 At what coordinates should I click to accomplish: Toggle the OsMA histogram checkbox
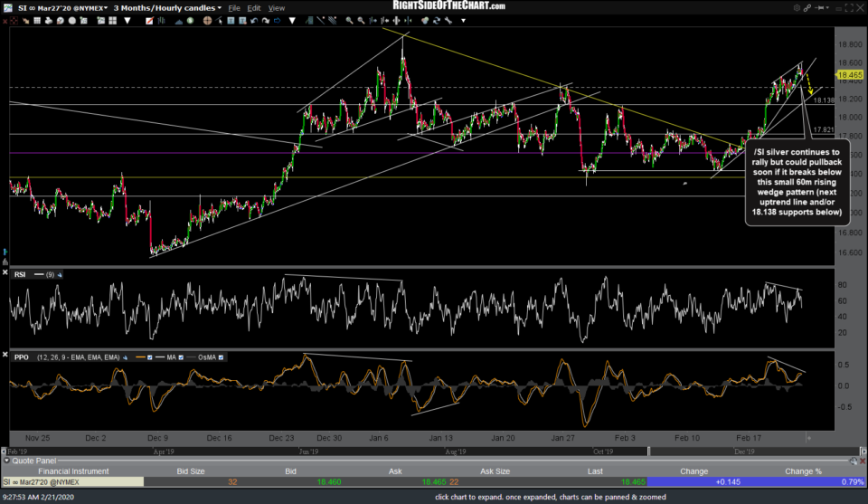[222, 358]
